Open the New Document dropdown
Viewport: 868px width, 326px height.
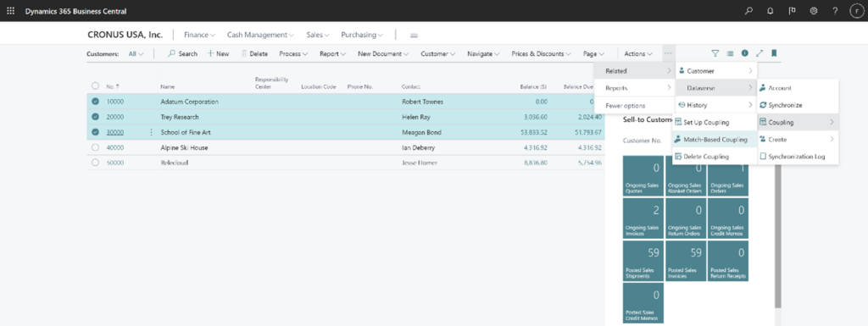pyautogui.click(x=383, y=53)
